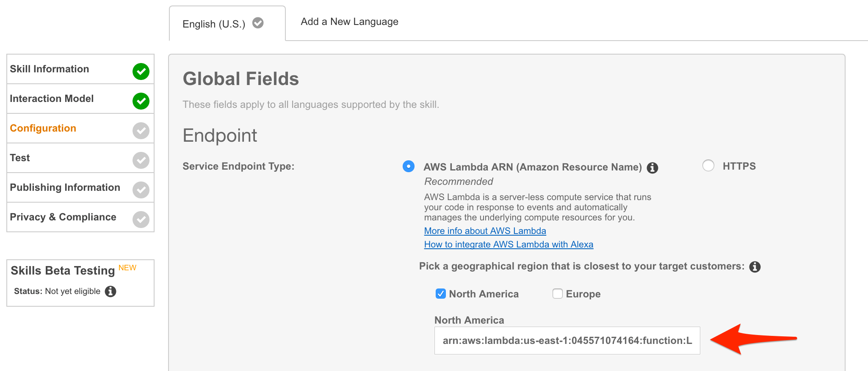Click the gray checkmark beside Test

tap(141, 160)
